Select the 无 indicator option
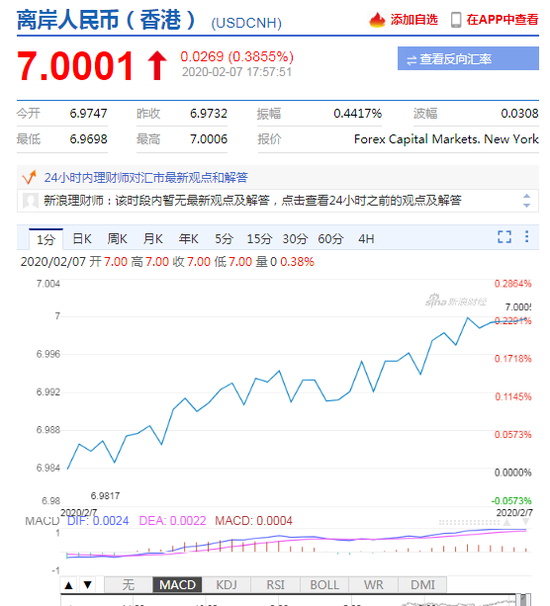 129,585
